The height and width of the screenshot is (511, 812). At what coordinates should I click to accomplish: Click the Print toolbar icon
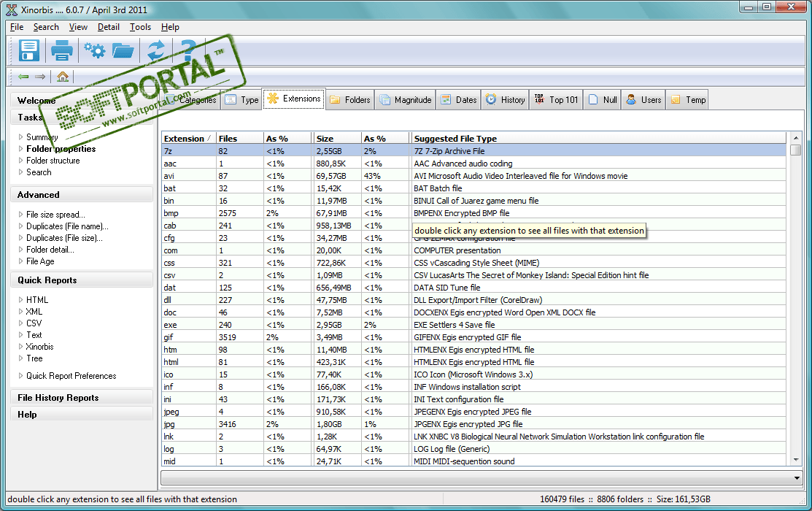(61, 51)
